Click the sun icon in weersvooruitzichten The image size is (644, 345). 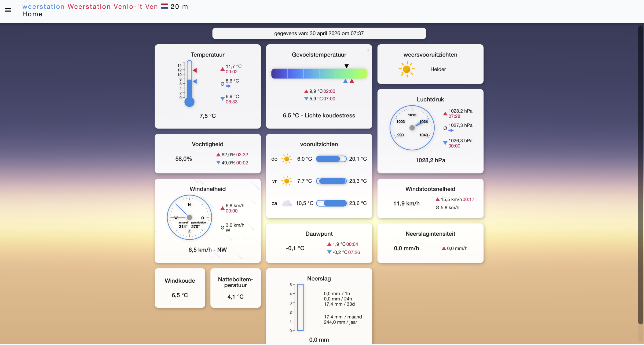click(407, 69)
